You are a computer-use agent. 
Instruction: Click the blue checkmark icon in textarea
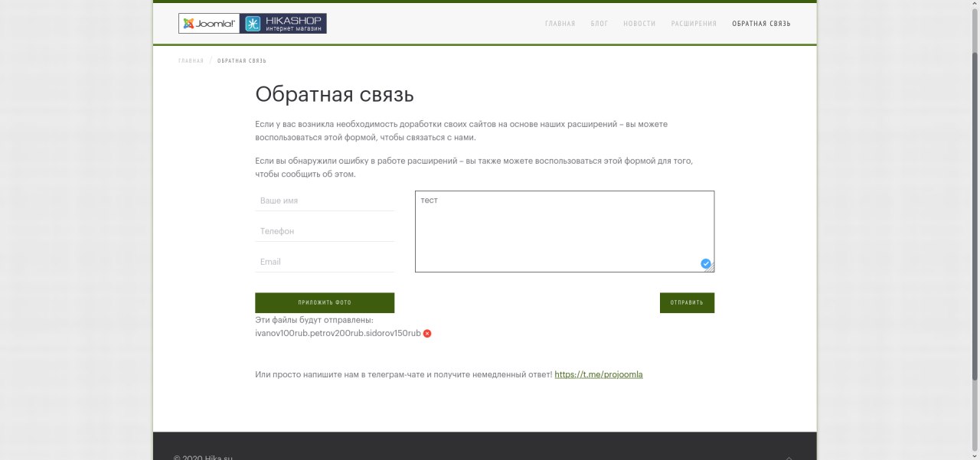click(x=706, y=263)
